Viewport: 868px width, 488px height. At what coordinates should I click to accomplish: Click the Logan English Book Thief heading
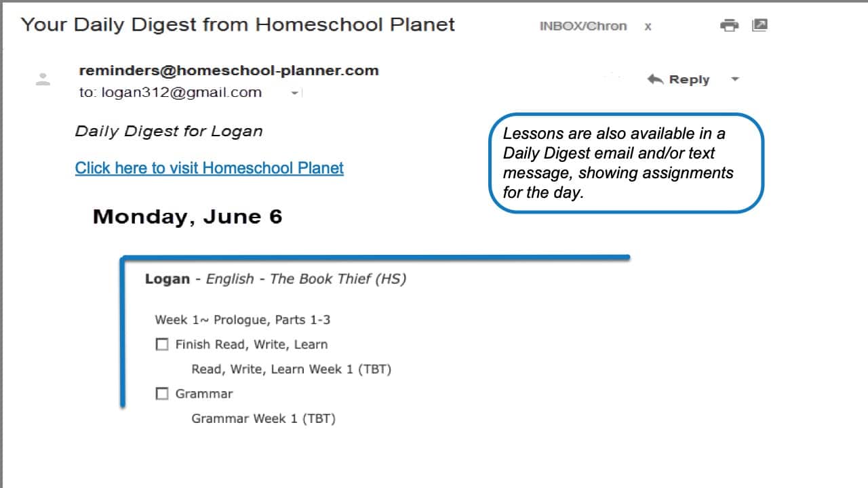(x=275, y=279)
